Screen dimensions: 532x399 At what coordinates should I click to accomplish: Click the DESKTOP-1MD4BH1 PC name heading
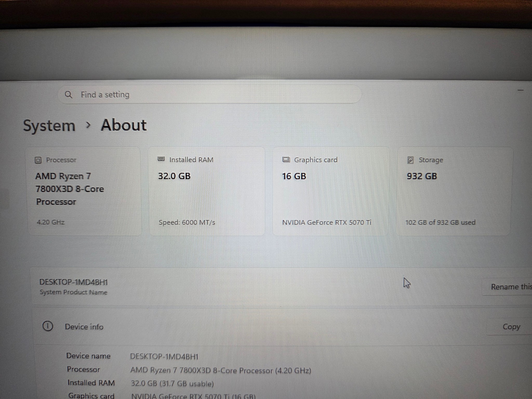pos(74,282)
